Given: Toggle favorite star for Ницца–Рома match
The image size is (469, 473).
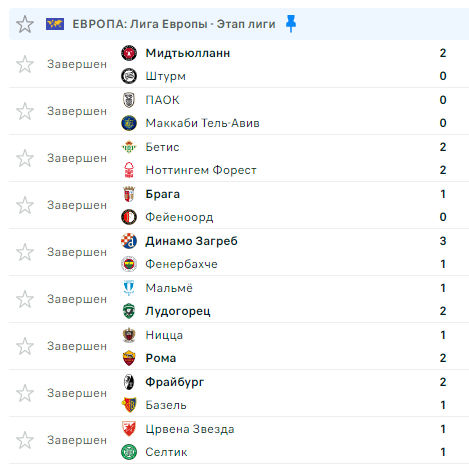Looking at the screenshot, I should point(25,346).
